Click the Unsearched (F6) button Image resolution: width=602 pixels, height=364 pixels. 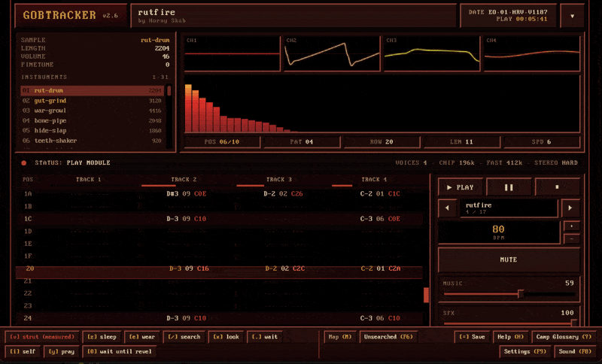coord(388,337)
